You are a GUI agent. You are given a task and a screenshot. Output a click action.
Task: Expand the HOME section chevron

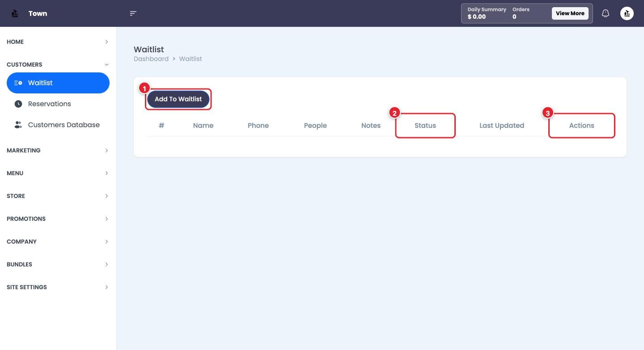pyautogui.click(x=106, y=42)
